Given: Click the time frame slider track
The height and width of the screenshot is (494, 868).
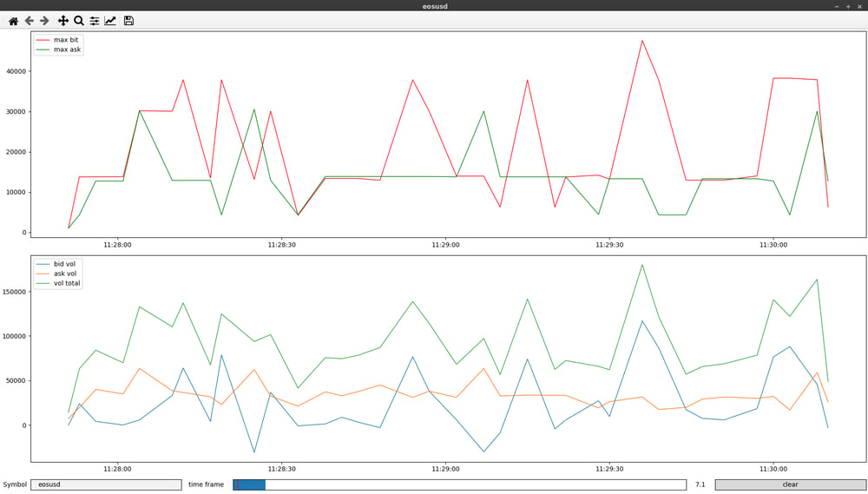Looking at the screenshot, I should [x=459, y=484].
